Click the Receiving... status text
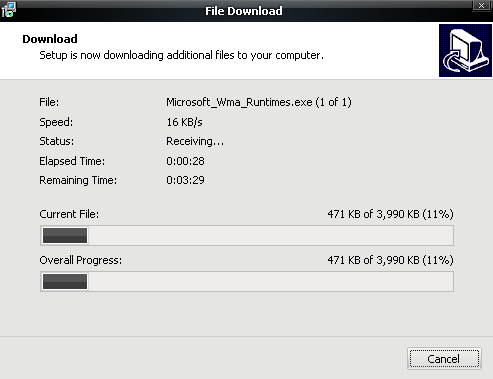 [x=195, y=141]
